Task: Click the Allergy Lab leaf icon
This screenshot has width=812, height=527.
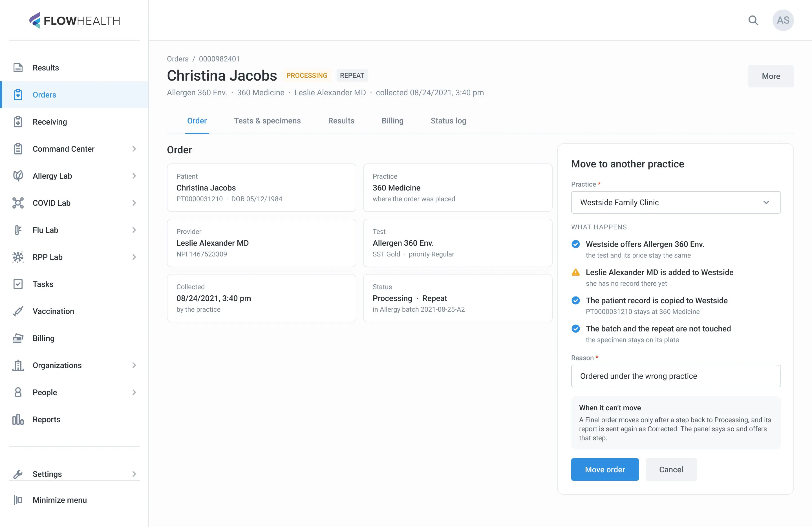Action: click(x=18, y=176)
